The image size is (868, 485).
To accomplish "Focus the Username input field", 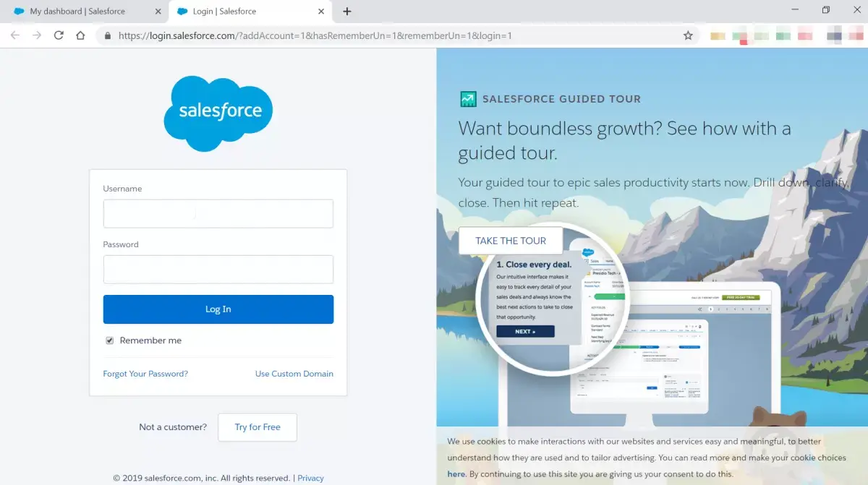I will click(218, 214).
